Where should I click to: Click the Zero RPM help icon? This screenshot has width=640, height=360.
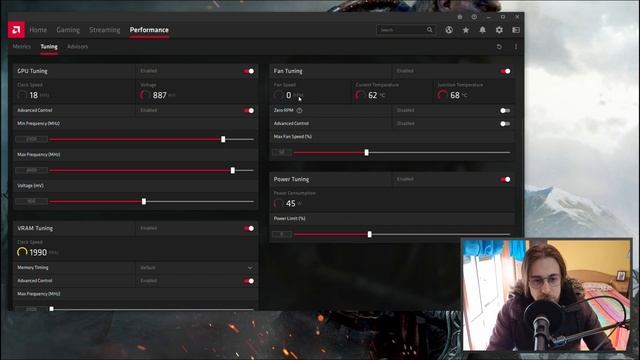coord(299,110)
